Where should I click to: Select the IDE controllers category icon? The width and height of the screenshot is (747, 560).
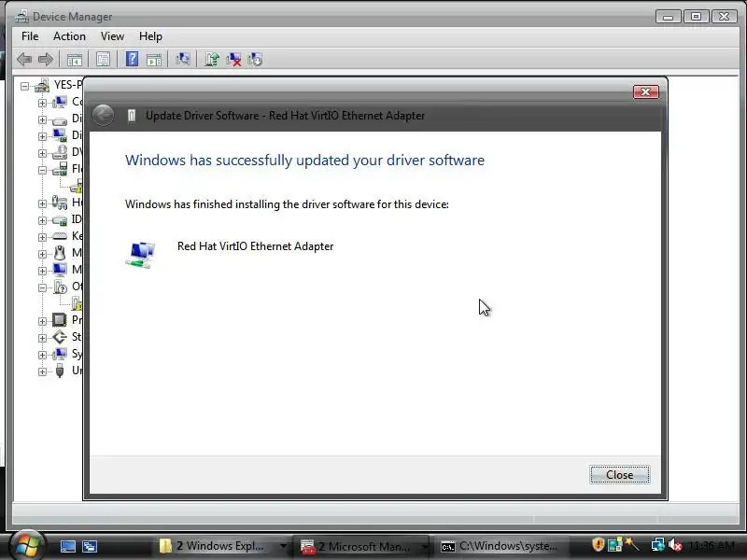[60, 219]
